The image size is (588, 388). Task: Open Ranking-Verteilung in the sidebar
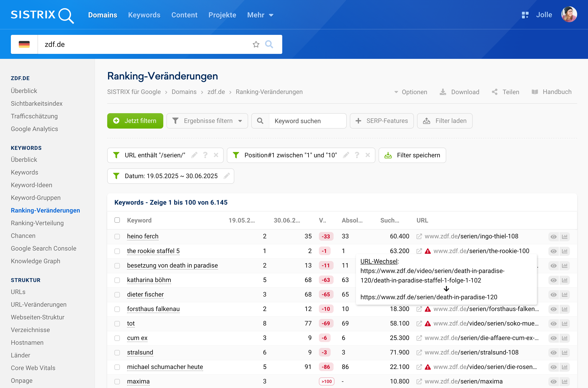pyautogui.click(x=37, y=223)
